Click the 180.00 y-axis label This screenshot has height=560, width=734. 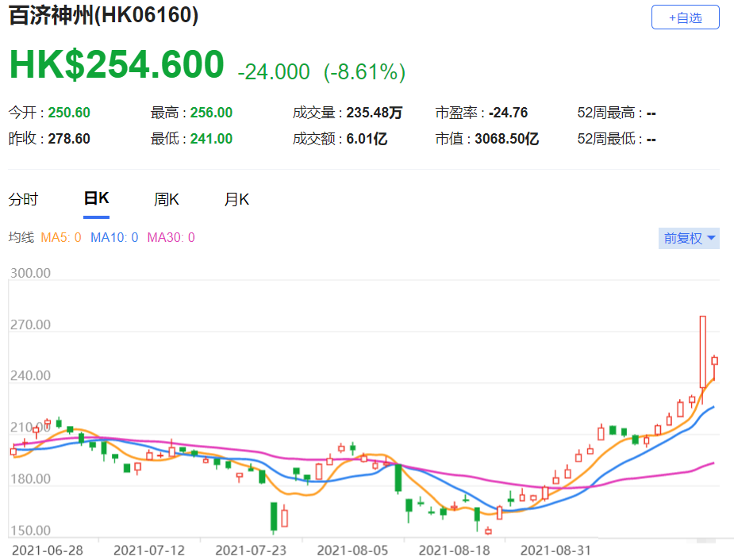pos(30,479)
